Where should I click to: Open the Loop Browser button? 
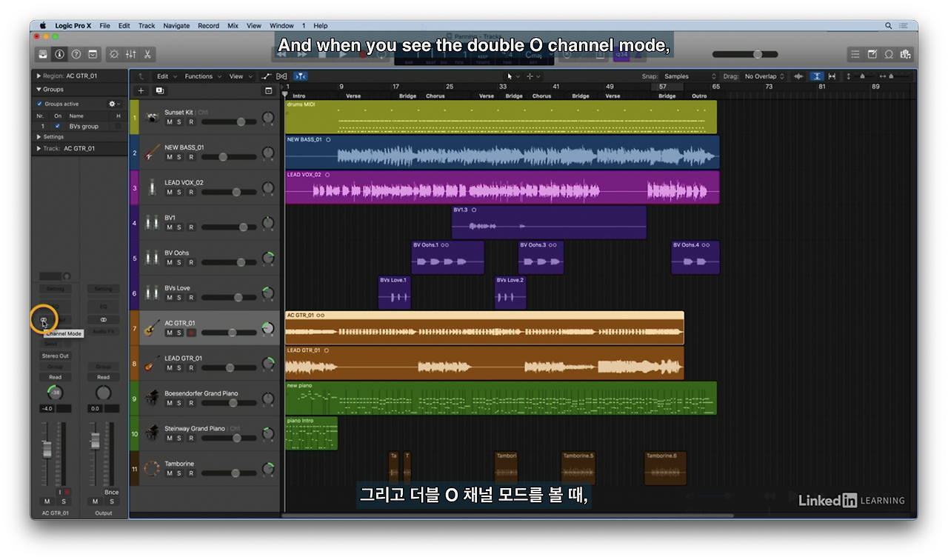[888, 54]
